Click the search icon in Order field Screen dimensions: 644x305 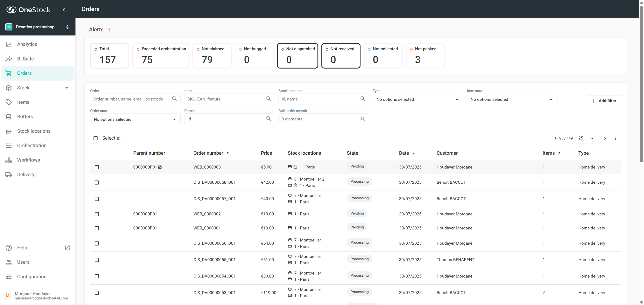174,99
